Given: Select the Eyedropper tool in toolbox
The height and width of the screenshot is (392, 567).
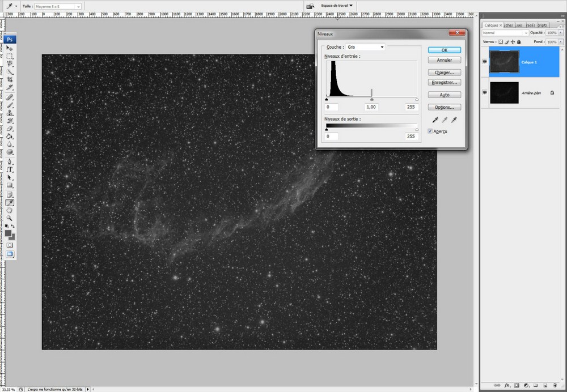Looking at the screenshot, I should click(x=10, y=203).
